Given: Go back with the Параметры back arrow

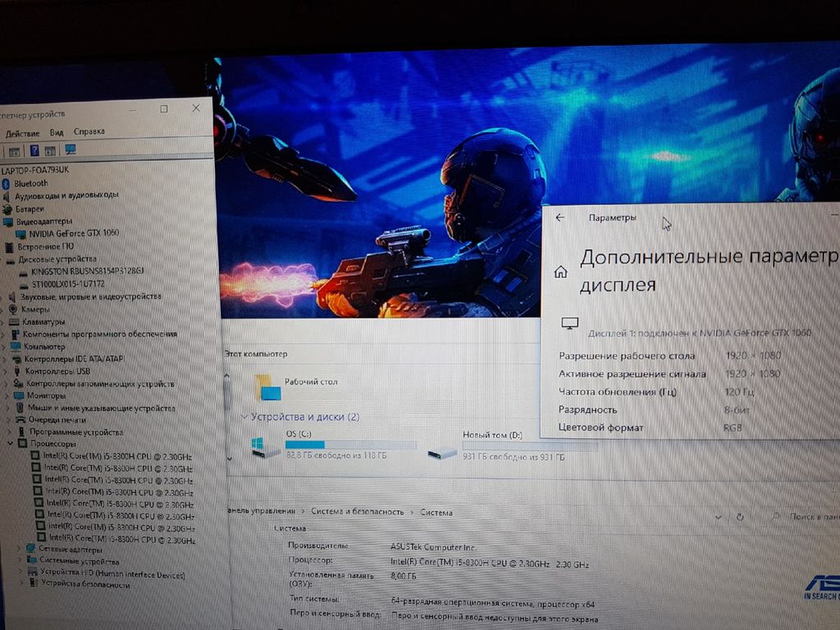Looking at the screenshot, I should pos(560,217).
